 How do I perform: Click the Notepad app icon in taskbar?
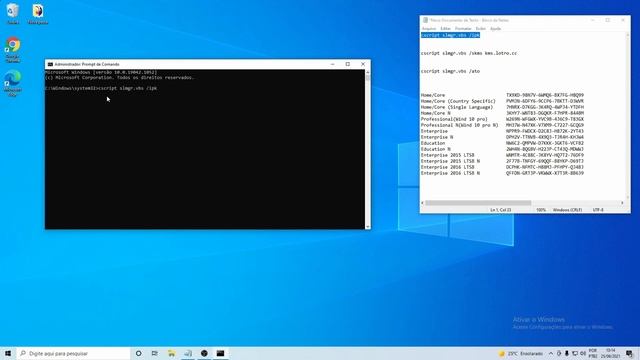click(188, 353)
